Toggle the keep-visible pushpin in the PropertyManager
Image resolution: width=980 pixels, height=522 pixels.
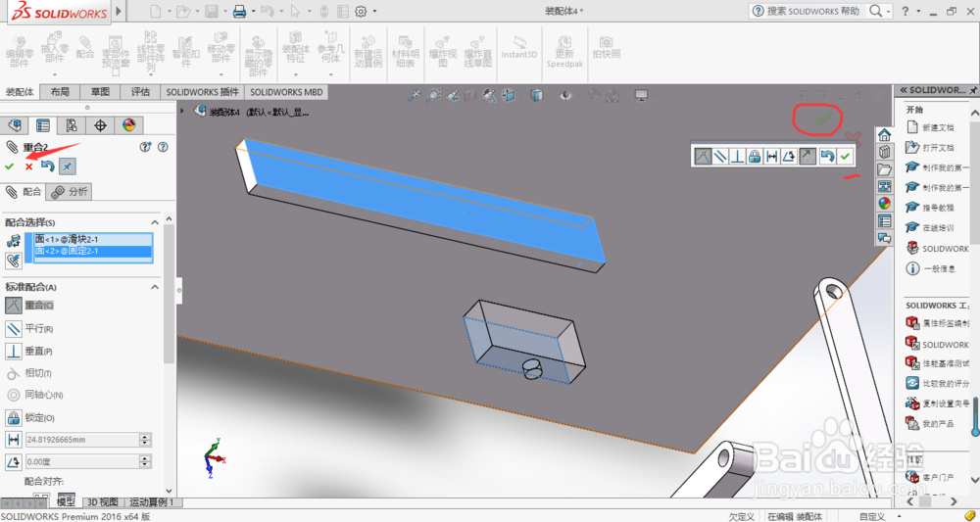click(x=67, y=166)
